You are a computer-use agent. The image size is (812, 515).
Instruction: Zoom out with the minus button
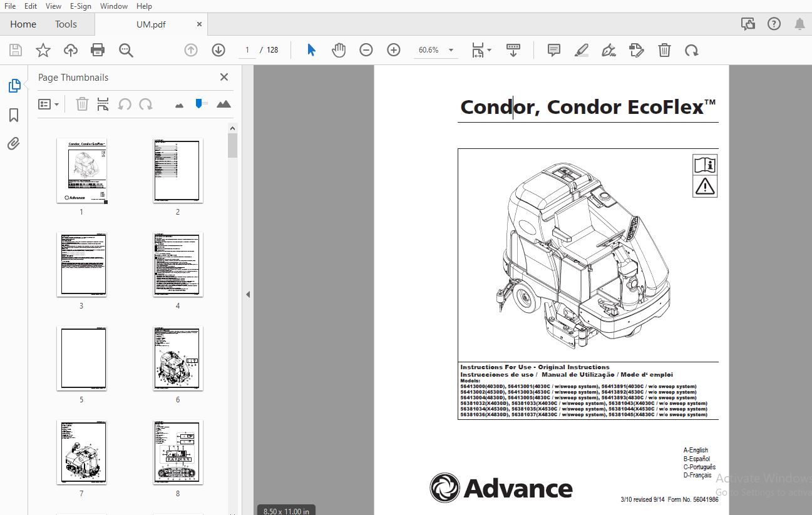tap(366, 50)
